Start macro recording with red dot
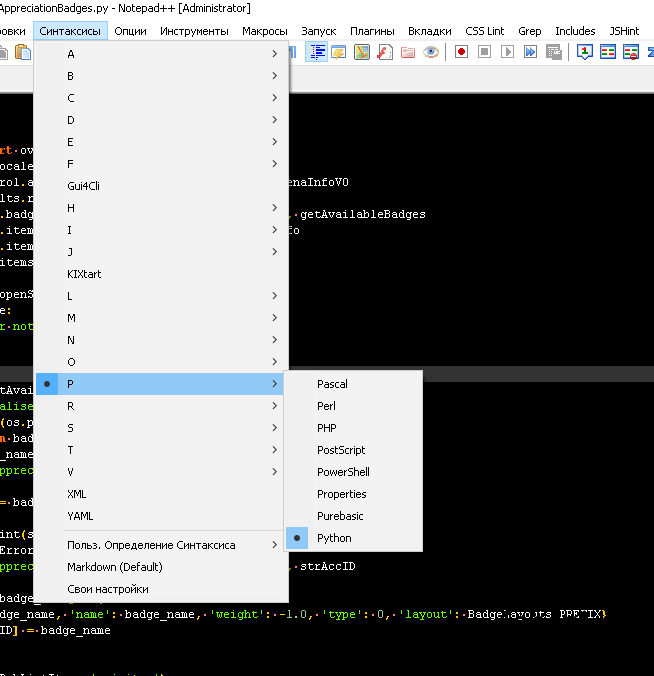The width and height of the screenshot is (654, 676). [x=461, y=52]
